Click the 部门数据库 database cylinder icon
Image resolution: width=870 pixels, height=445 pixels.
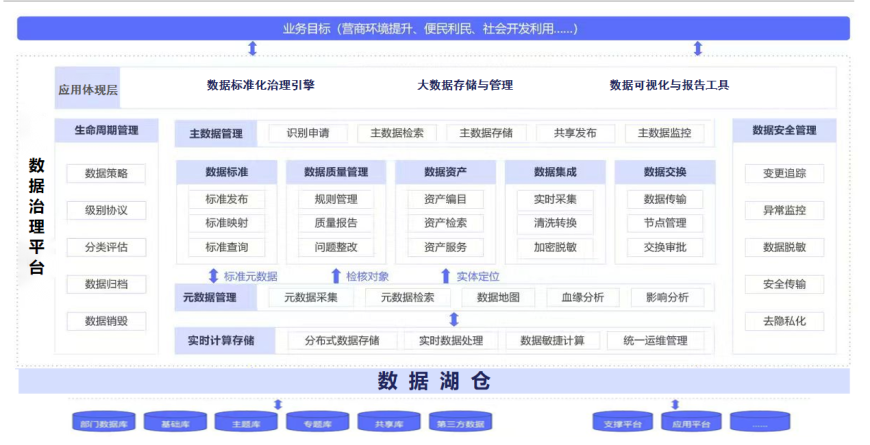[104, 423]
